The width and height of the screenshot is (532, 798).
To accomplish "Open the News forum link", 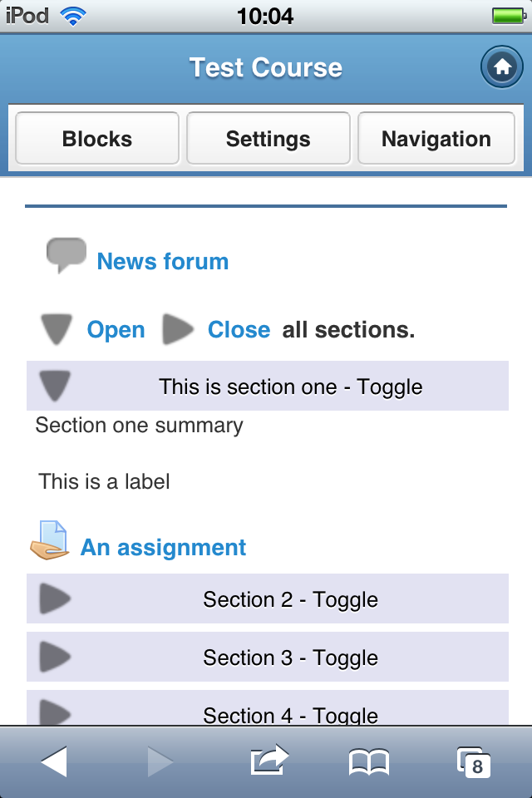I will (163, 262).
